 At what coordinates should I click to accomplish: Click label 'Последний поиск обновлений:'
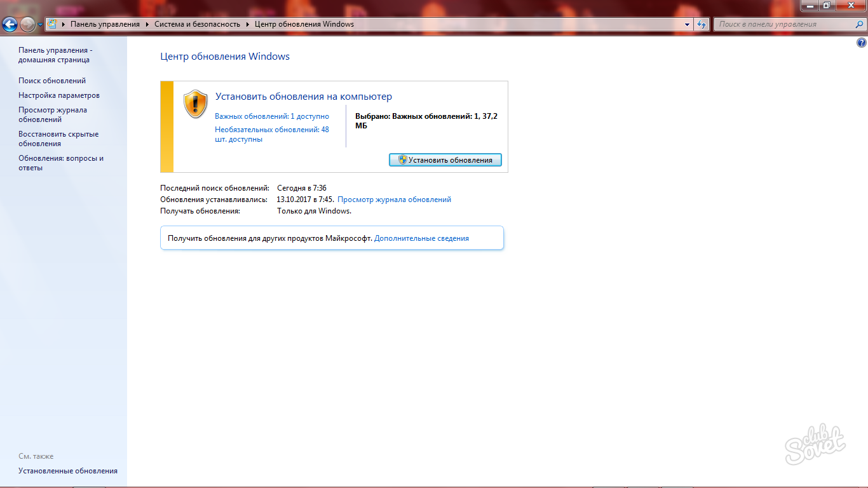(x=215, y=188)
